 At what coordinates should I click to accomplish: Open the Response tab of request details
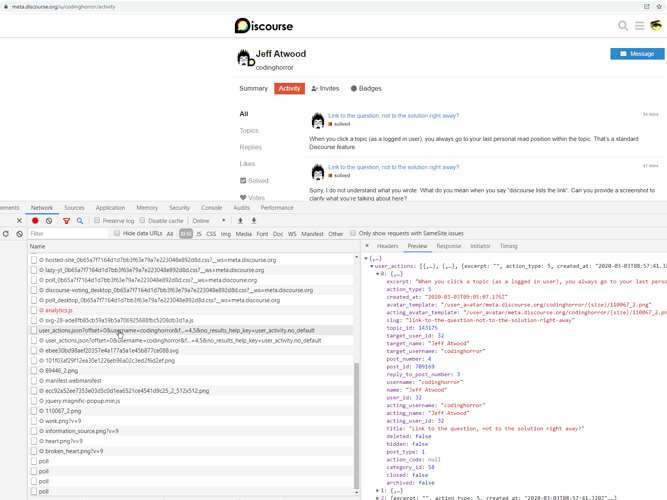449,246
